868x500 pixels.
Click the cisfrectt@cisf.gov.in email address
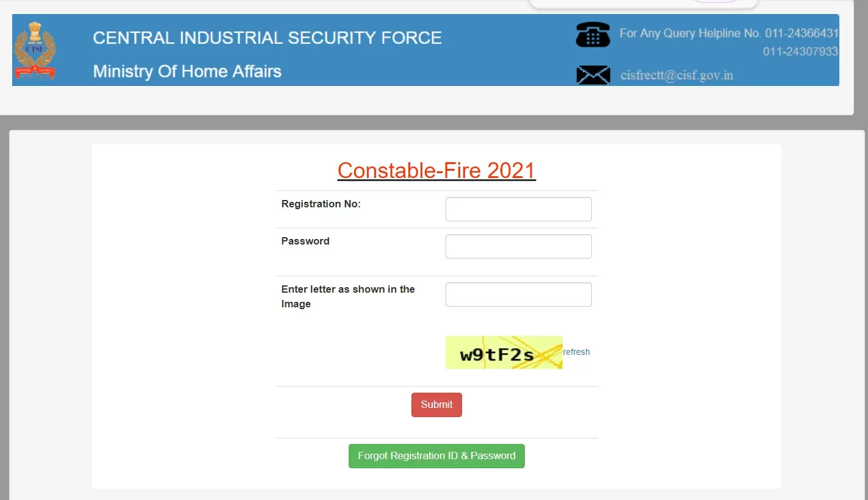(677, 76)
